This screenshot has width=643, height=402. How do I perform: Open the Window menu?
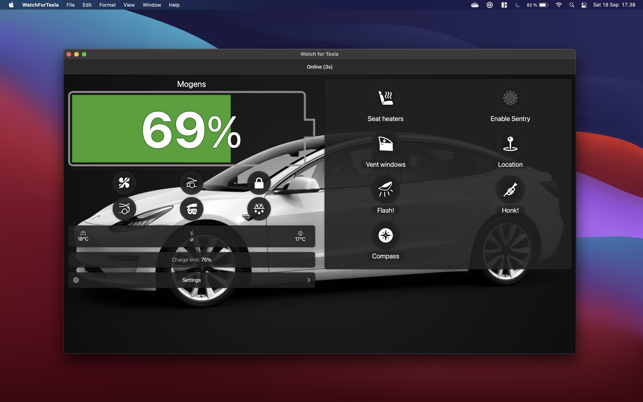pos(152,5)
